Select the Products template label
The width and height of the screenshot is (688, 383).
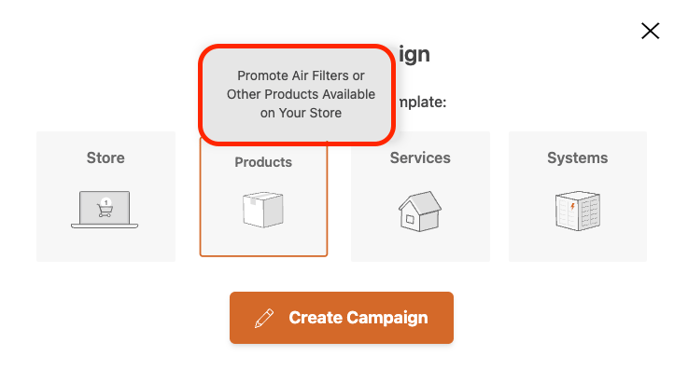(263, 162)
